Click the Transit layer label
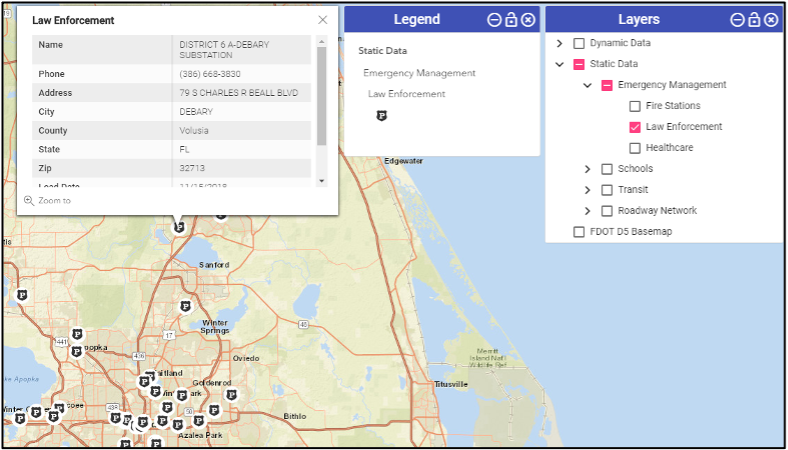The height and width of the screenshot is (450, 788). click(x=633, y=190)
